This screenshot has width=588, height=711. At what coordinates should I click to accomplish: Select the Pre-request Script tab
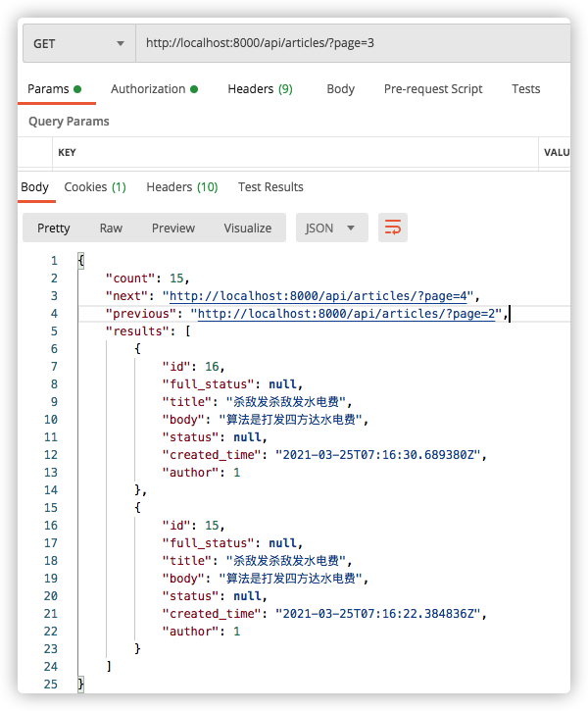click(432, 88)
